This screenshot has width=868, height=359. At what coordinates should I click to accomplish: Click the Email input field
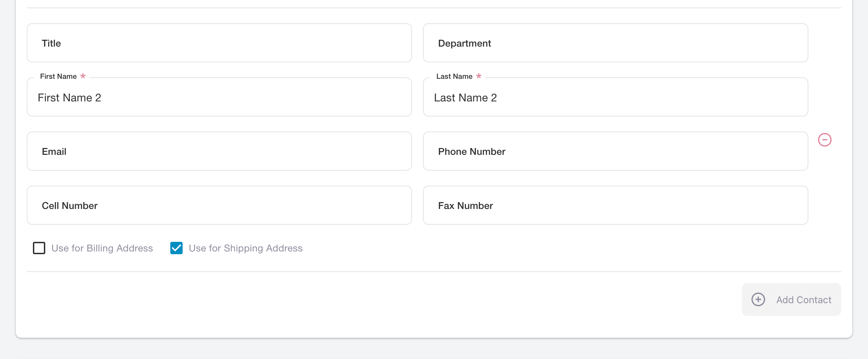(x=219, y=151)
